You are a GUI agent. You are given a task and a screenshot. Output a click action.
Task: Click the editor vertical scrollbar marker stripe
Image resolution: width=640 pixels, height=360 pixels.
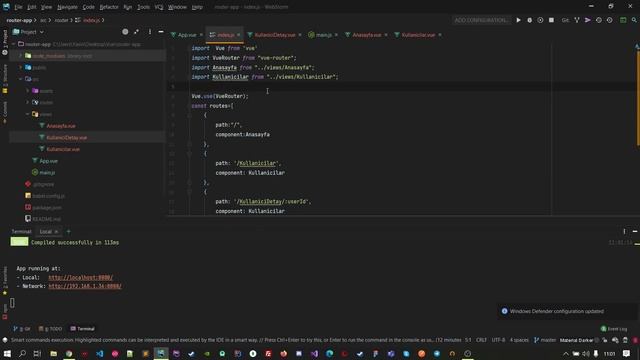[x=638, y=98]
